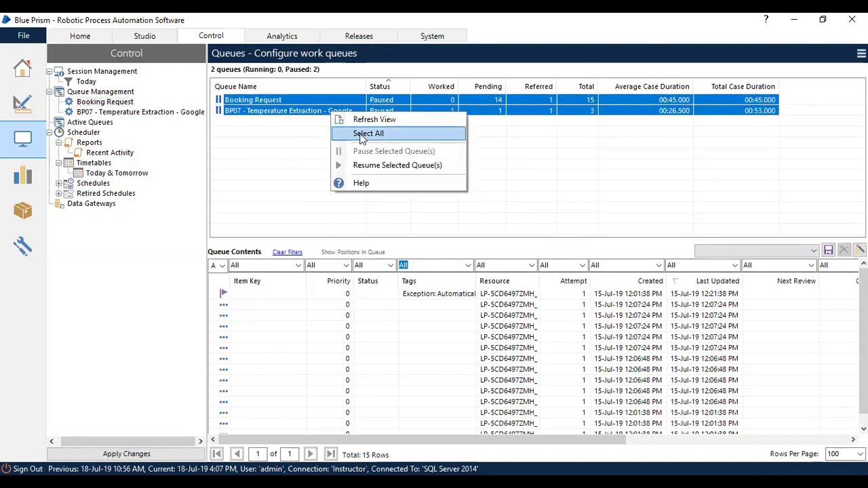Click the flag icon on the Exception item row
This screenshot has height=488, width=868.
point(223,293)
